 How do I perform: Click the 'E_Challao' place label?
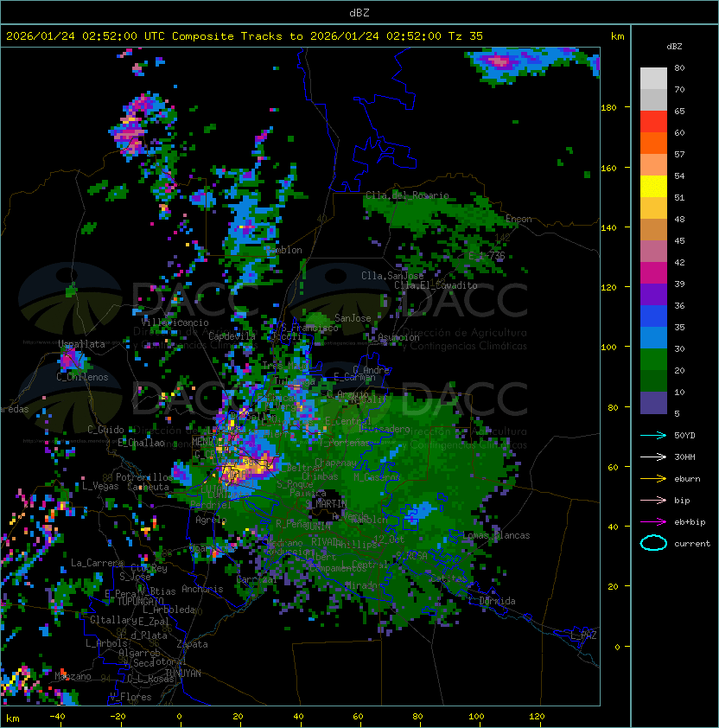[x=141, y=443]
